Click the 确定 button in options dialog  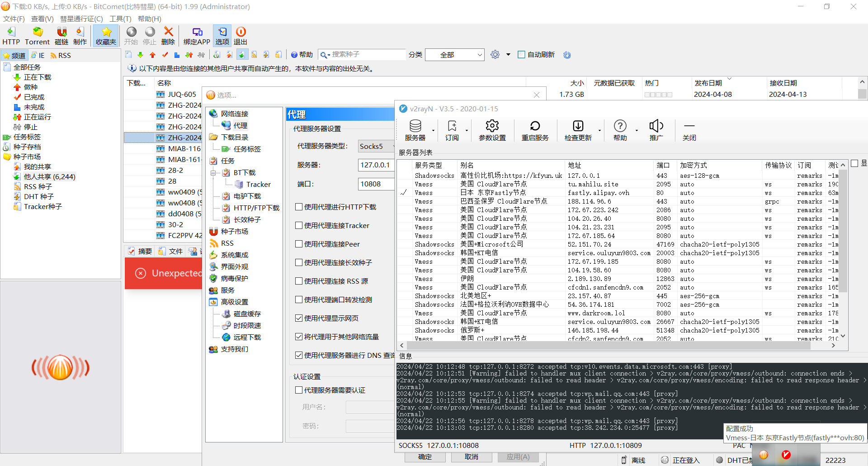(425, 457)
